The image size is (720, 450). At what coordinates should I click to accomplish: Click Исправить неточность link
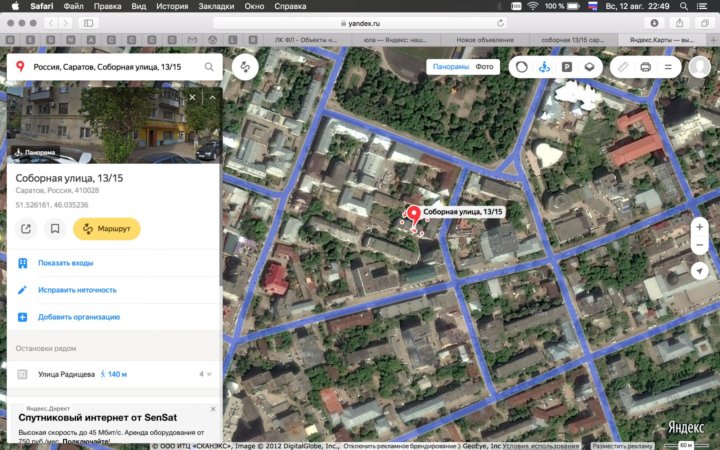(x=77, y=290)
